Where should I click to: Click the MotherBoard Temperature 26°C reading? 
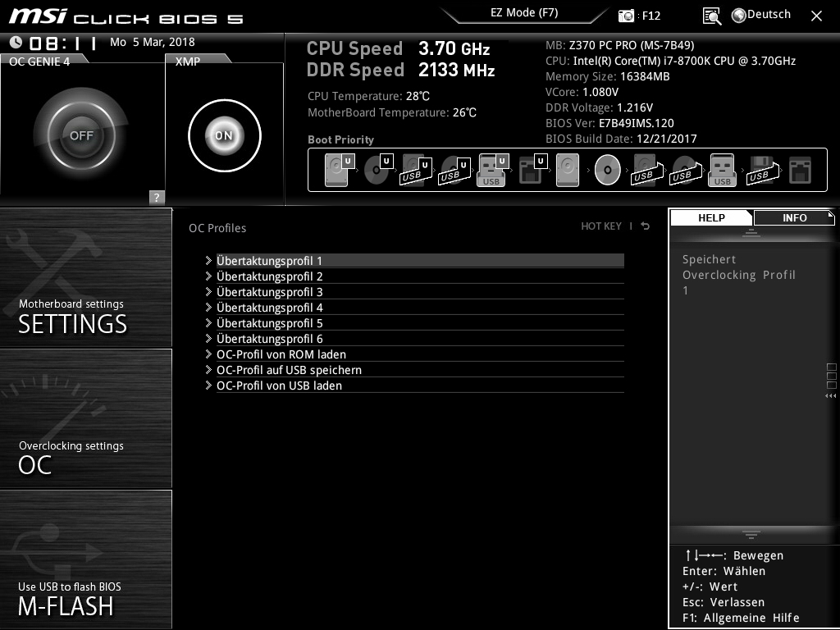click(x=392, y=112)
